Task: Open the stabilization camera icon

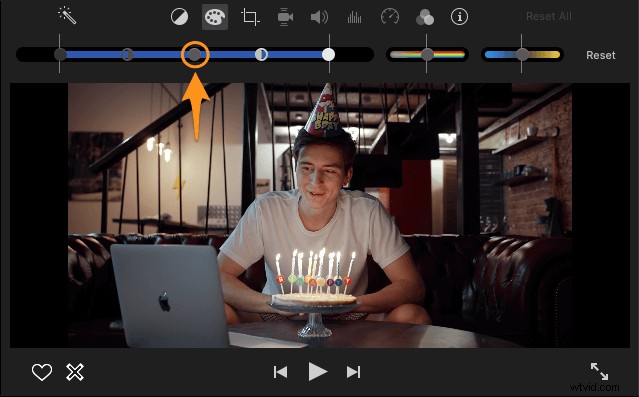Action: pos(285,17)
